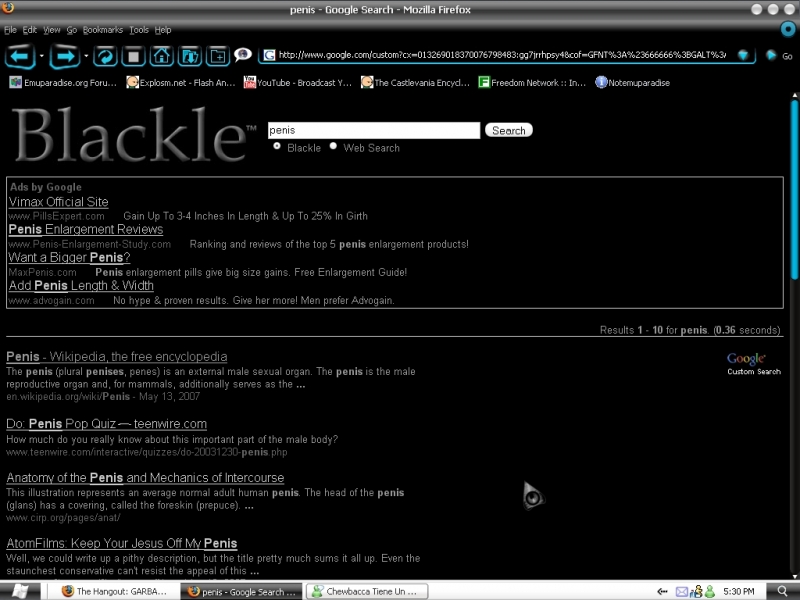Select the Web Search radio button
800x600 pixels.
pos(333,146)
